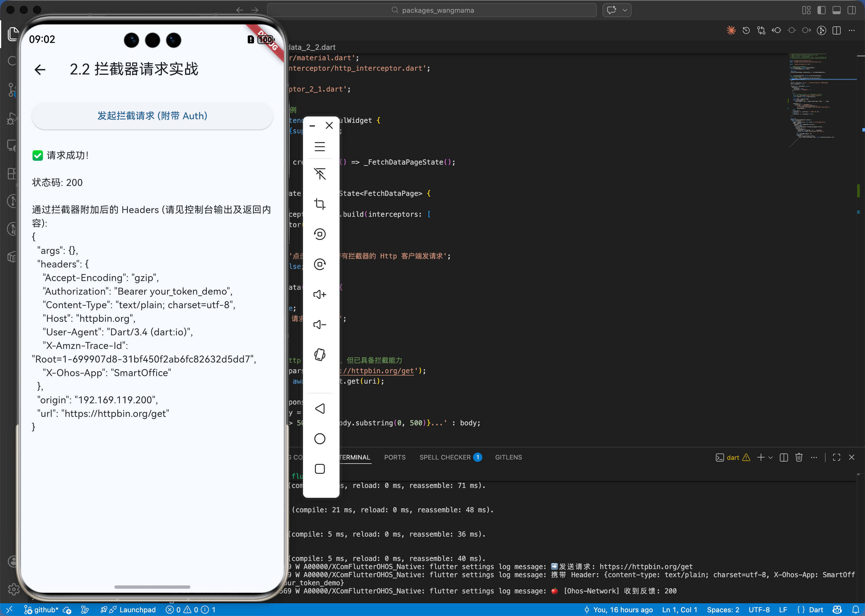Open Copilot chat dropdown arrow in title bar
The image size is (865, 616).
point(625,10)
